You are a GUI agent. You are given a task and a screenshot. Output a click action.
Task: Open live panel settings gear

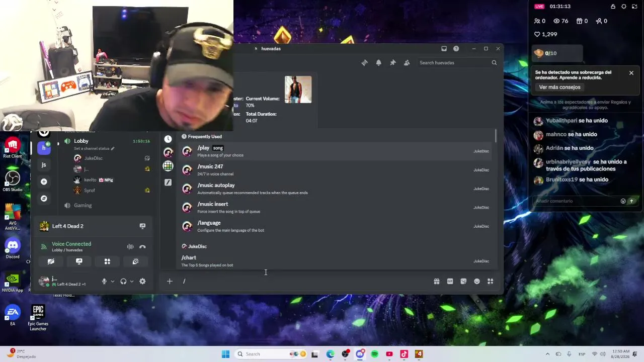(624, 7)
